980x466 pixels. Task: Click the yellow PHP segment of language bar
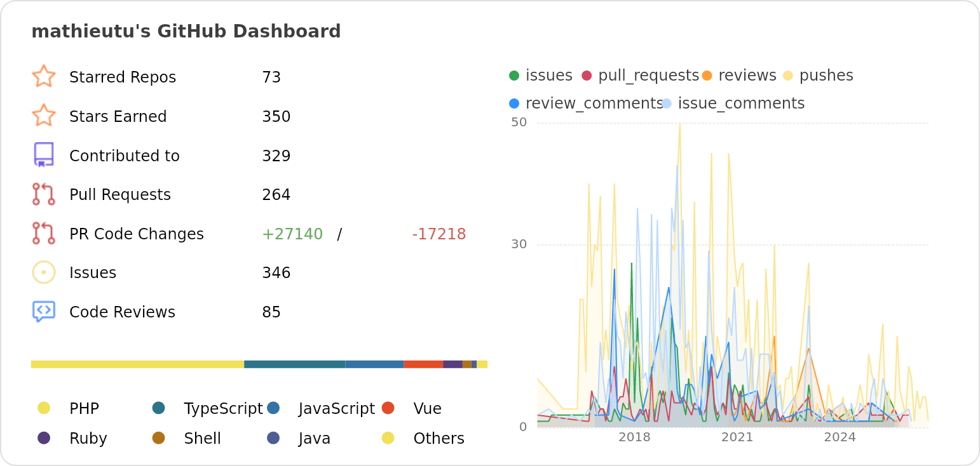pyautogui.click(x=137, y=364)
